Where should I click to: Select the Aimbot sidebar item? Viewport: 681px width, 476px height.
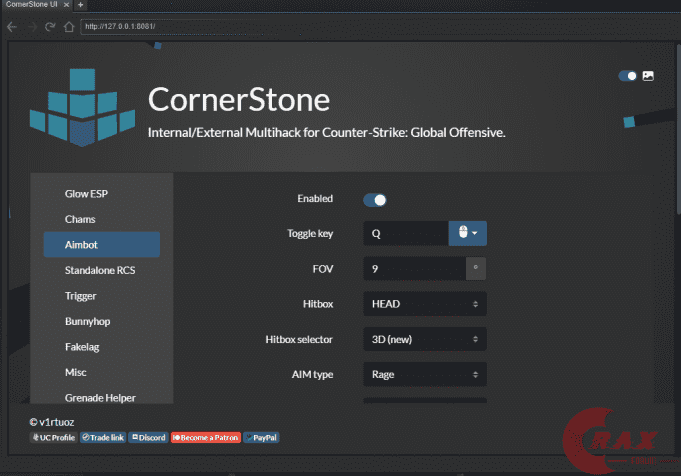102,245
